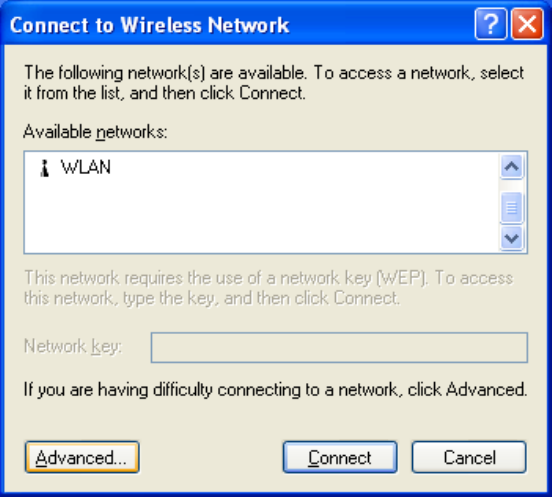Screen dimensions: 552x497
Task: Click the antenna icon beside WLAN
Action: [45, 168]
